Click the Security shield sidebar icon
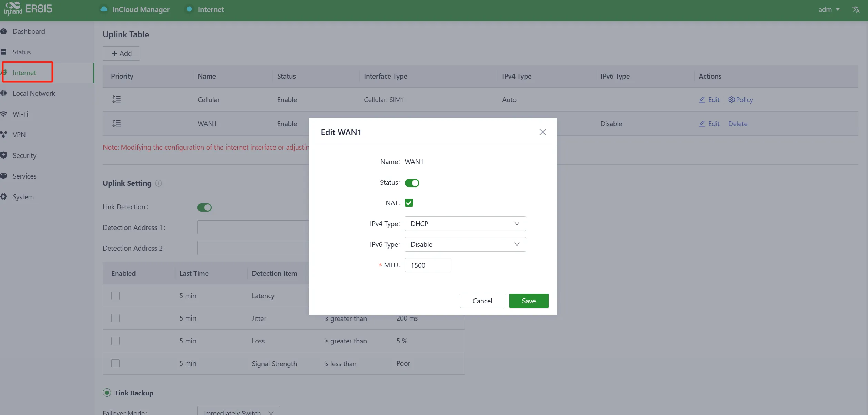 coord(4,155)
